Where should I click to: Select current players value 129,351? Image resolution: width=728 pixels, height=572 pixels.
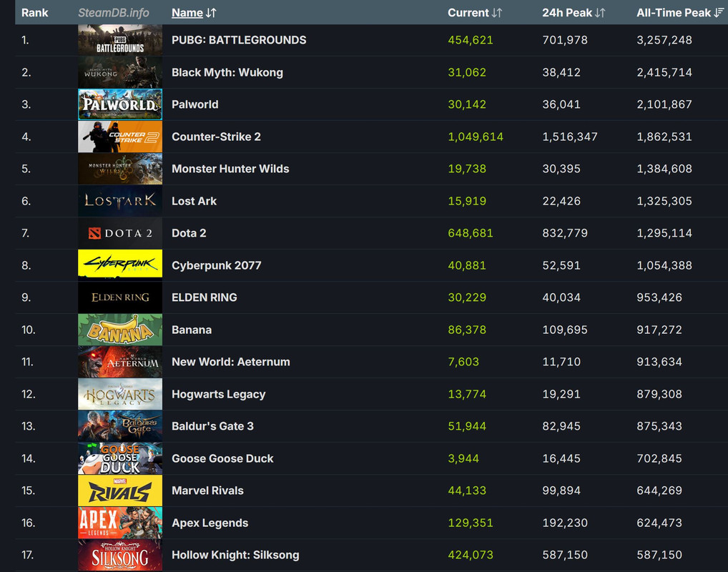coord(471,523)
